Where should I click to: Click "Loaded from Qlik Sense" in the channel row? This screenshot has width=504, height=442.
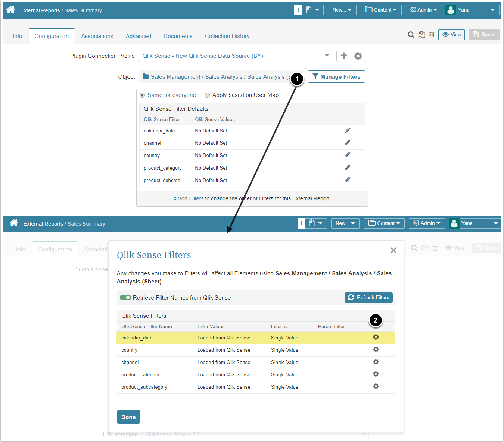point(224,363)
